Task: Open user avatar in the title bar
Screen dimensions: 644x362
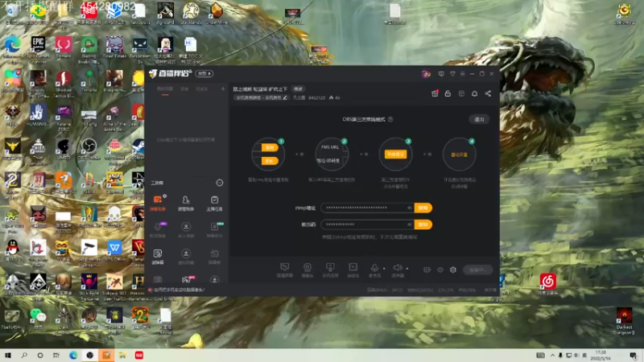Action: (x=426, y=74)
